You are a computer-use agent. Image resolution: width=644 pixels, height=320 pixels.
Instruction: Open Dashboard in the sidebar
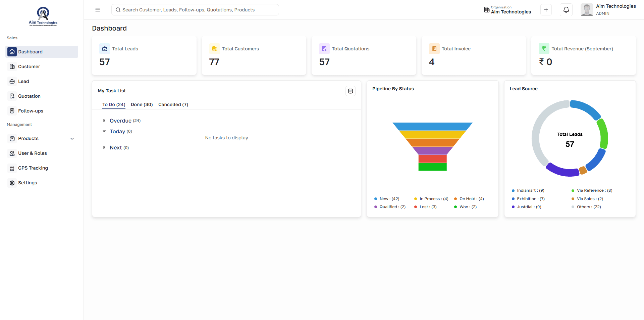[42, 52]
